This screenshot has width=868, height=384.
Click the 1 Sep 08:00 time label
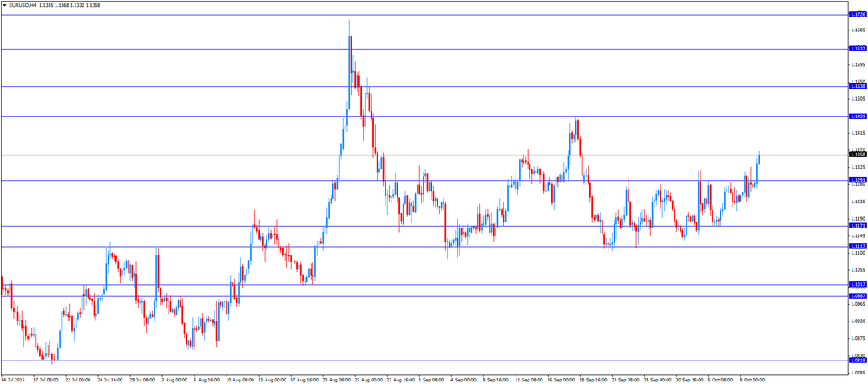(x=433, y=381)
